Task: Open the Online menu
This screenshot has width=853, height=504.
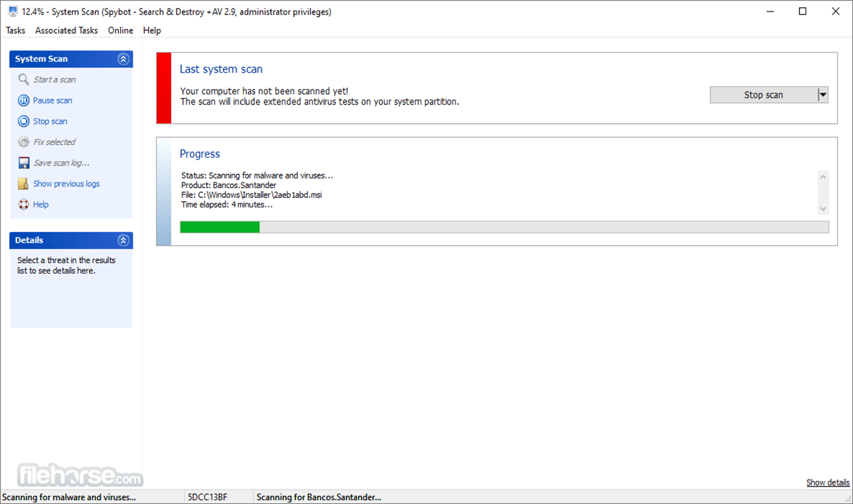Action: [121, 30]
